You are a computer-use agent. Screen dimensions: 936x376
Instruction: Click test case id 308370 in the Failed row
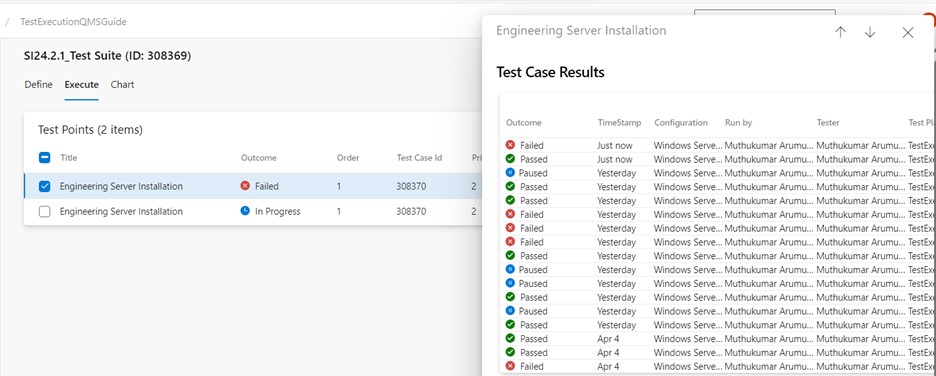click(x=411, y=186)
